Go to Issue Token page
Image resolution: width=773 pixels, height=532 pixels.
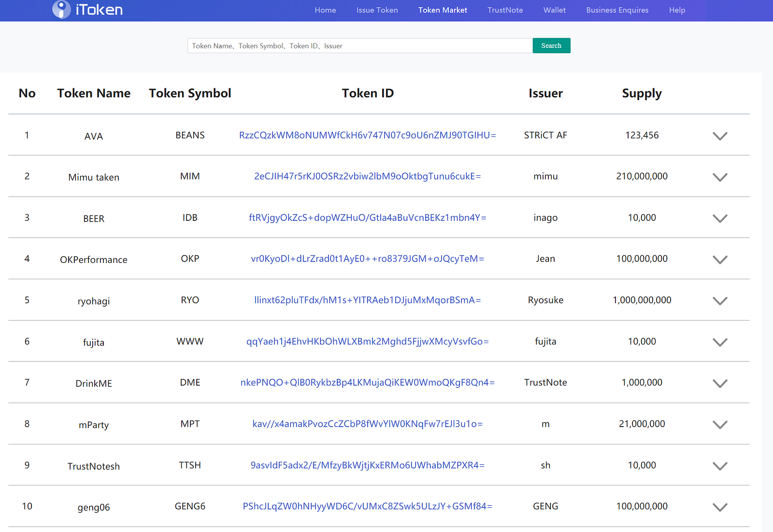tap(377, 10)
